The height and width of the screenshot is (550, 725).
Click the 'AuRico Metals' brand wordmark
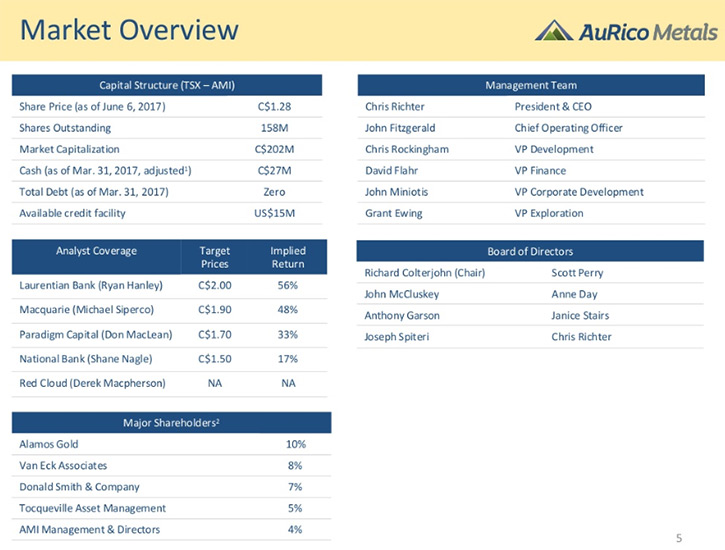pos(648,32)
